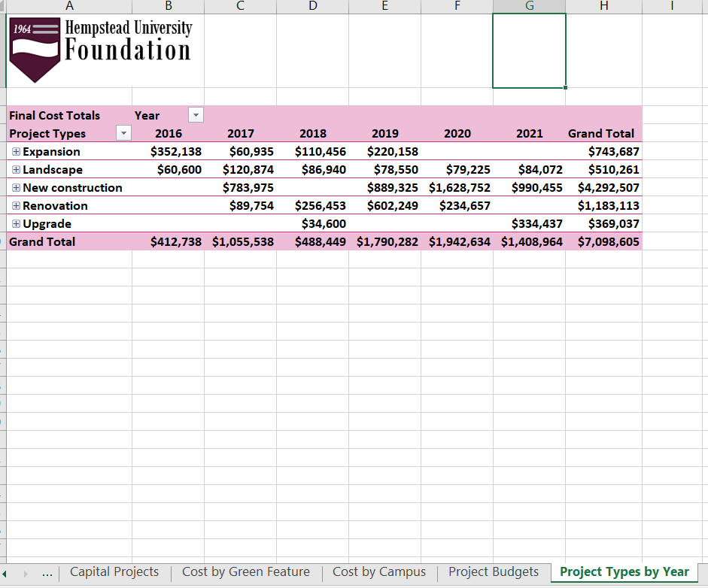Select column header B

[x=168, y=7]
